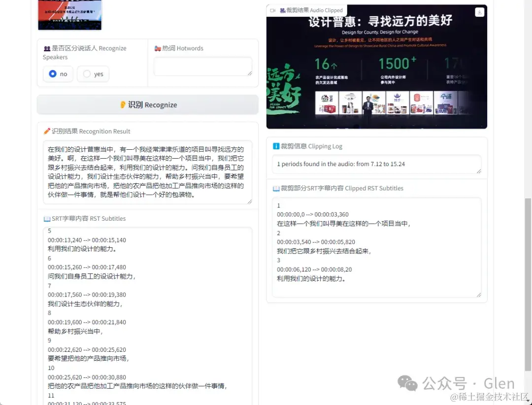Click the WeChat logo in the Glen watermark
The width and height of the screenshot is (532, 405).
click(x=407, y=383)
